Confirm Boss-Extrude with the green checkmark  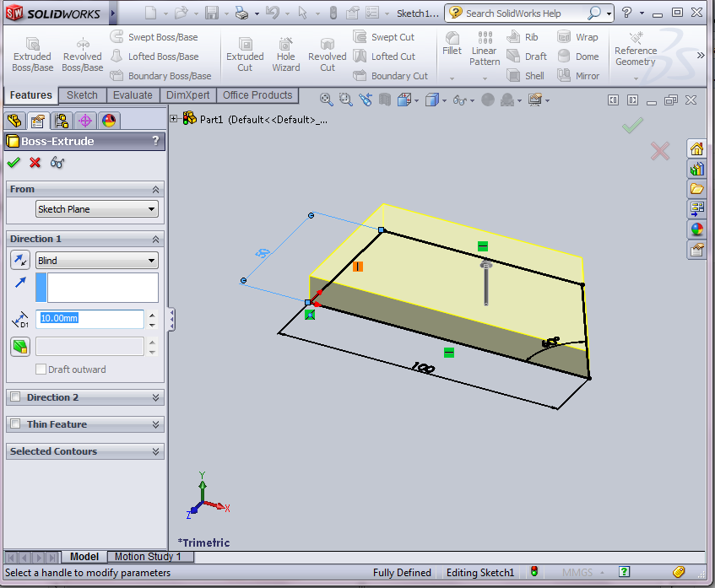point(14,163)
